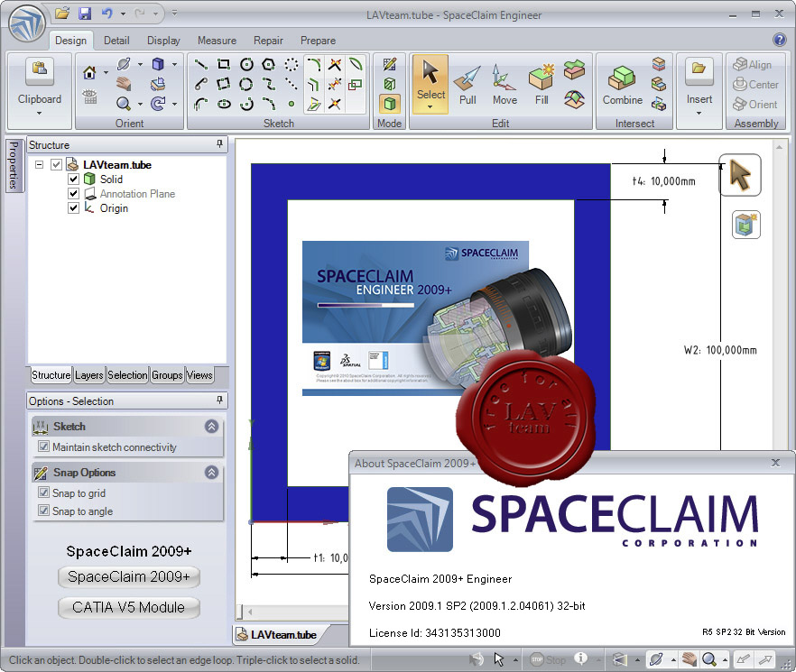Switch to the Display ribbon tab

(x=163, y=41)
